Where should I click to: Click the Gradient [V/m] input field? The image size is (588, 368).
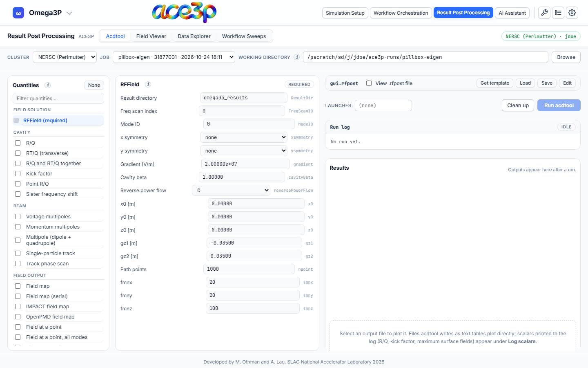pyautogui.click(x=245, y=164)
